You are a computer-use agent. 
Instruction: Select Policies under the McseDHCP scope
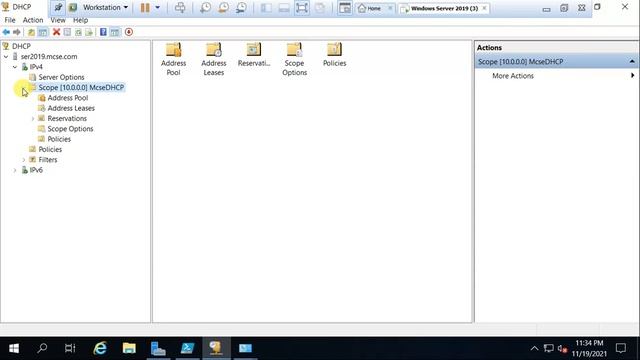[59, 139]
